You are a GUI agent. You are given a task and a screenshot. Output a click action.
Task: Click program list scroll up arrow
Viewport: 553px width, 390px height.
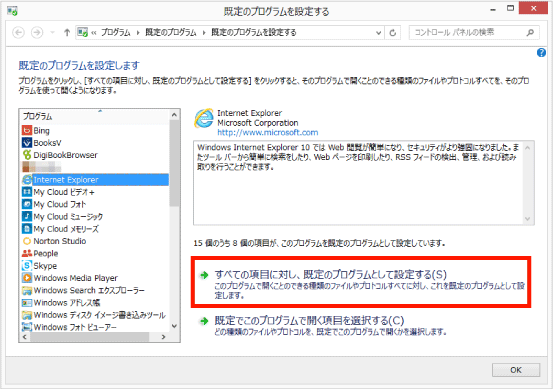click(174, 115)
